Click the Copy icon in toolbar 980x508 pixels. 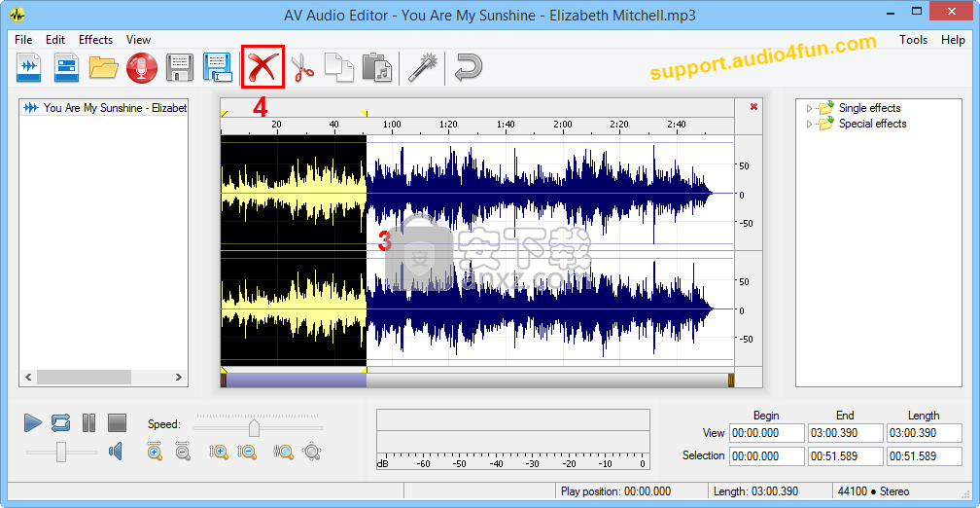[x=338, y=68]
